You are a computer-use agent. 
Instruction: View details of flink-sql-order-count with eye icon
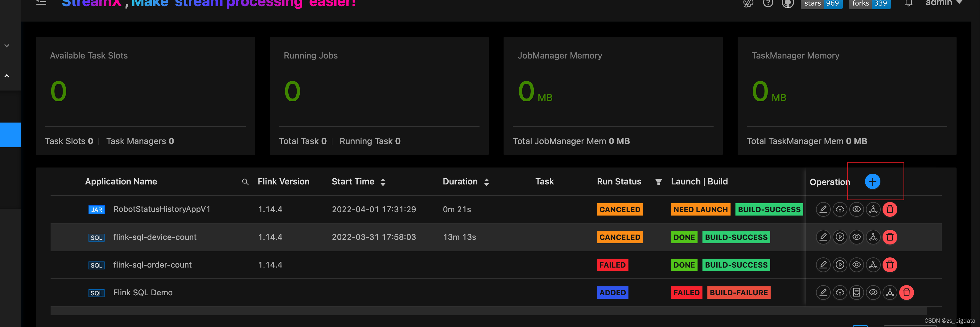856,265
